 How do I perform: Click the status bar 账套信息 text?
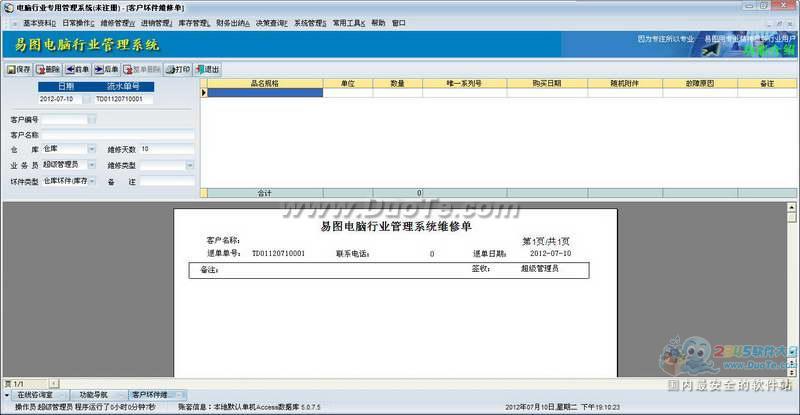[x=249, y=407]
